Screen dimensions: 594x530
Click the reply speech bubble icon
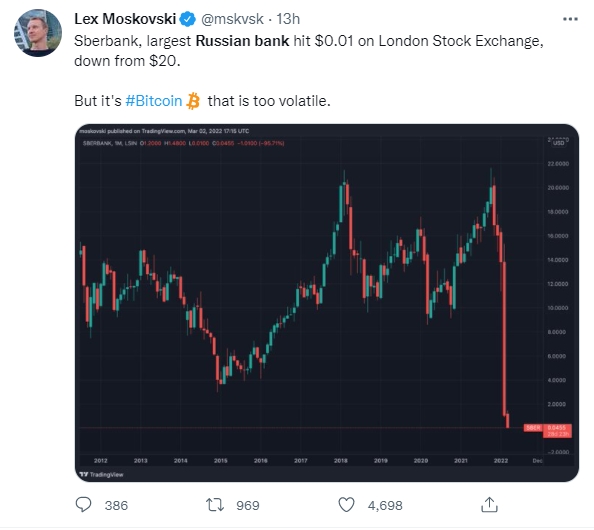[x=83, y=505]
